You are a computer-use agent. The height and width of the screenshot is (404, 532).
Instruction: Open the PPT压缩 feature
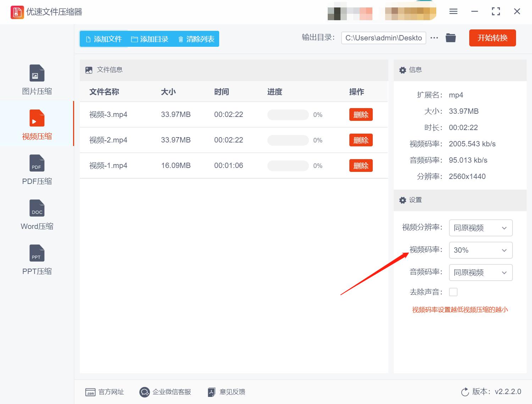37,259
